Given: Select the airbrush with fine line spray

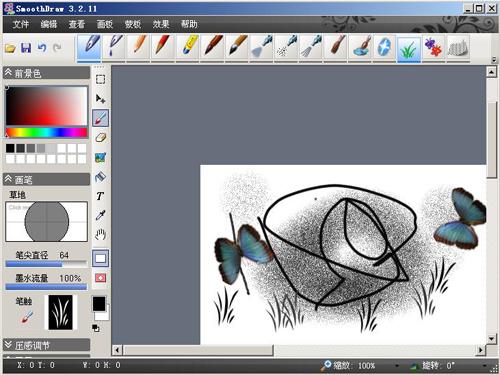Looking at the screenshot, I should point(311,47).
